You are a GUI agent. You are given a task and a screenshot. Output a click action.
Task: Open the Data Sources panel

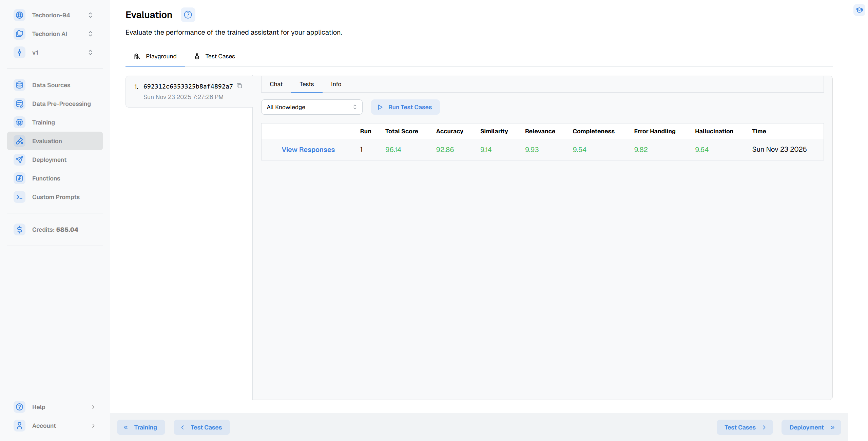pos(19,85)
